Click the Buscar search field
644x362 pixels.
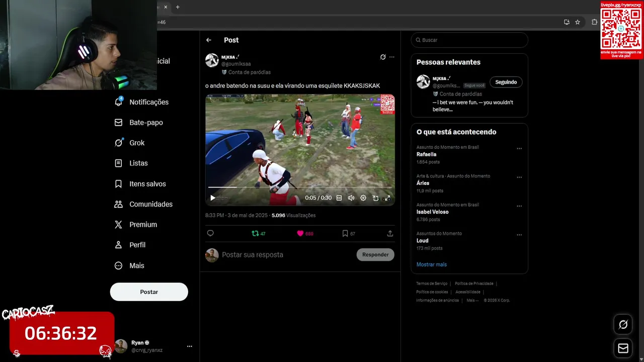point(469,40)
